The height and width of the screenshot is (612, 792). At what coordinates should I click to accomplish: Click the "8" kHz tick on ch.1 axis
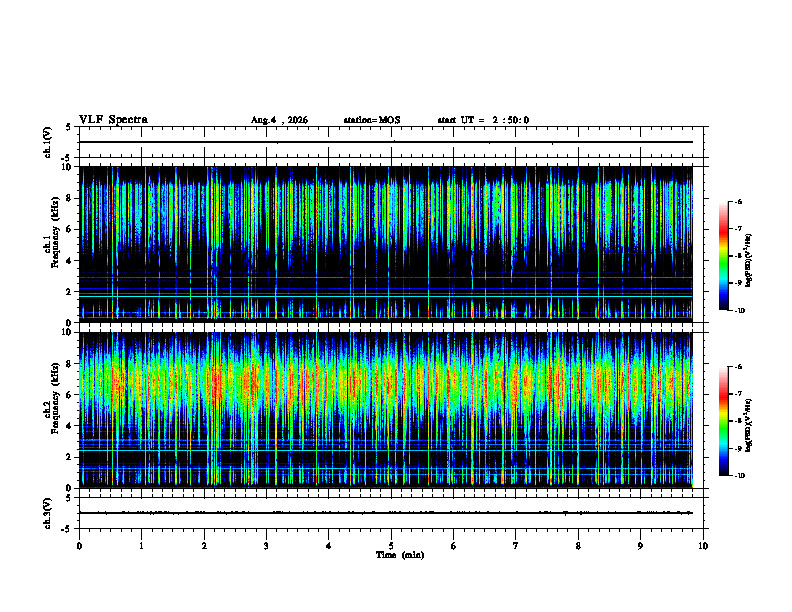69,198
